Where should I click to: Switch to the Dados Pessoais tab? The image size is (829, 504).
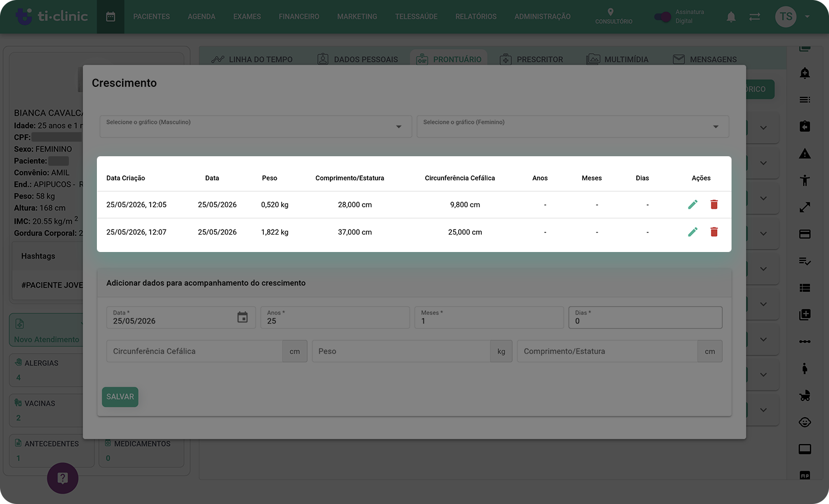(x=357, y=59)
